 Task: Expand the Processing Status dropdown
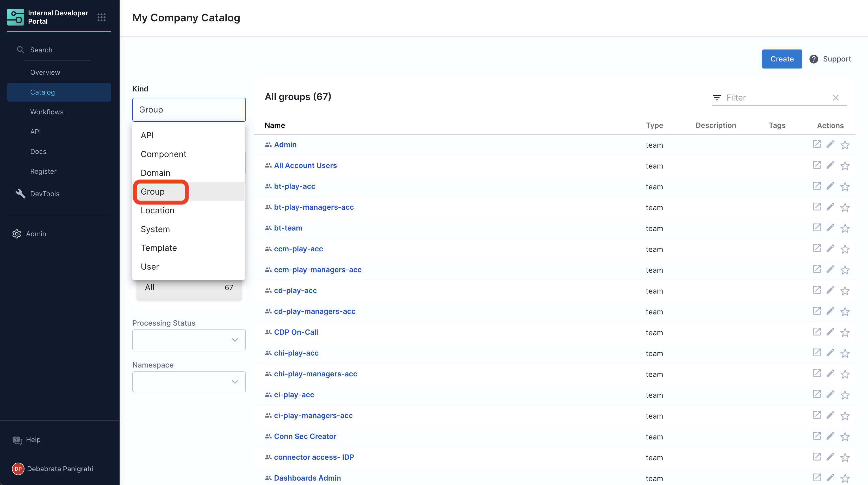189,340
